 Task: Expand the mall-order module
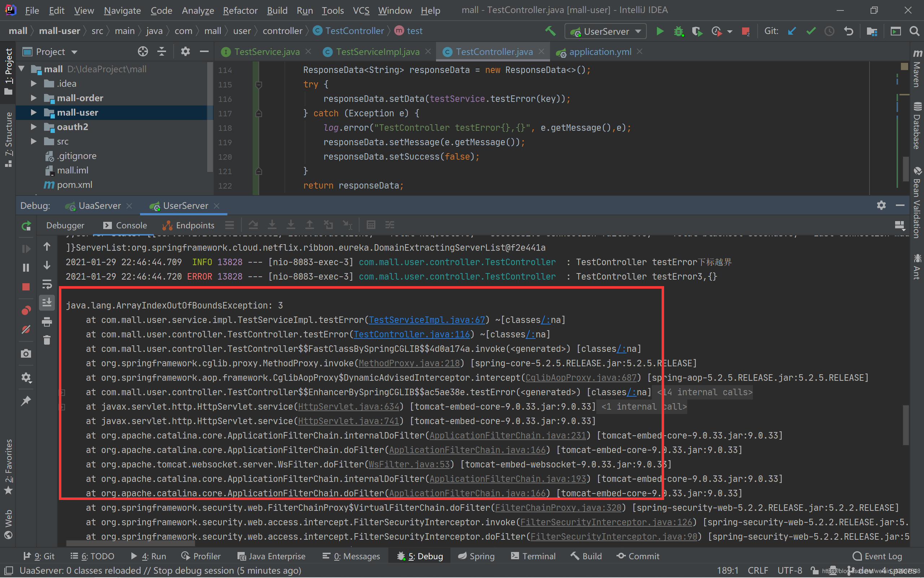point(34,98)
